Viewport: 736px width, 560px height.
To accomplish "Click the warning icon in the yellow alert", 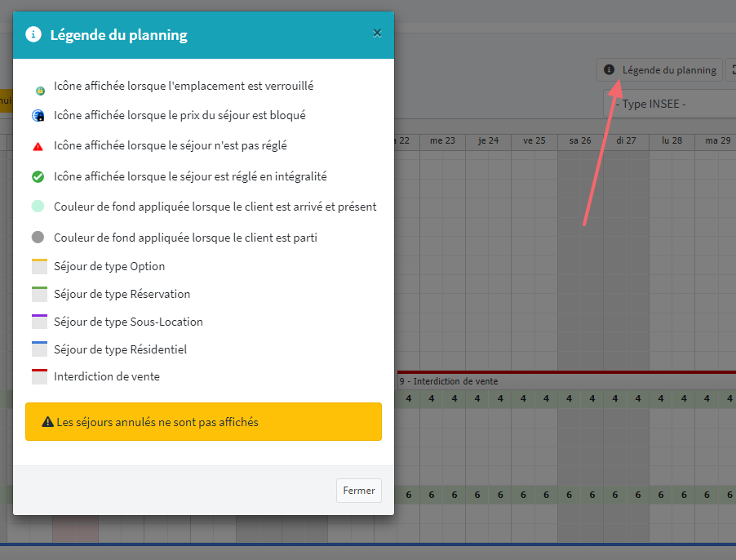I will [47, 422].
